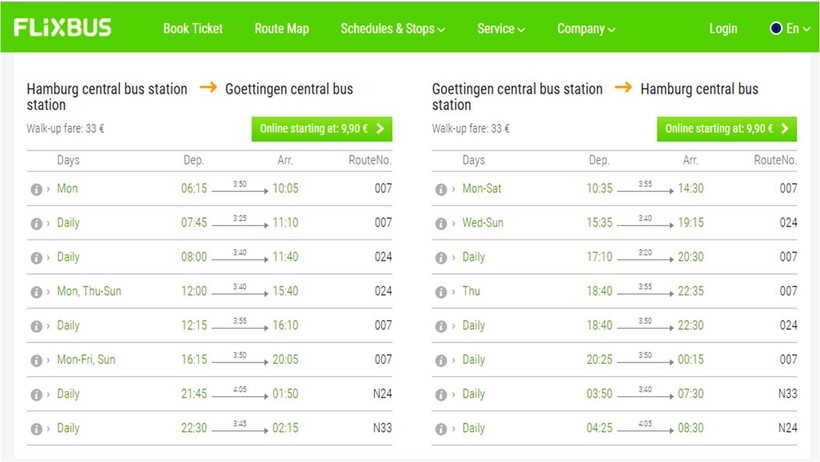
Task: Expand the Service menu
Action: [x=500, y=29]
